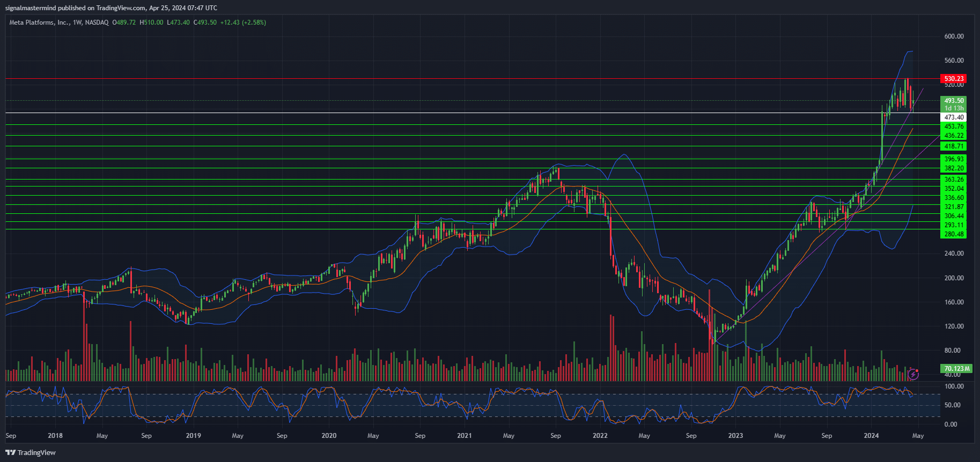Select the 382.20 price level label
Screen dimensions: 980x462
tap(954, 168)
